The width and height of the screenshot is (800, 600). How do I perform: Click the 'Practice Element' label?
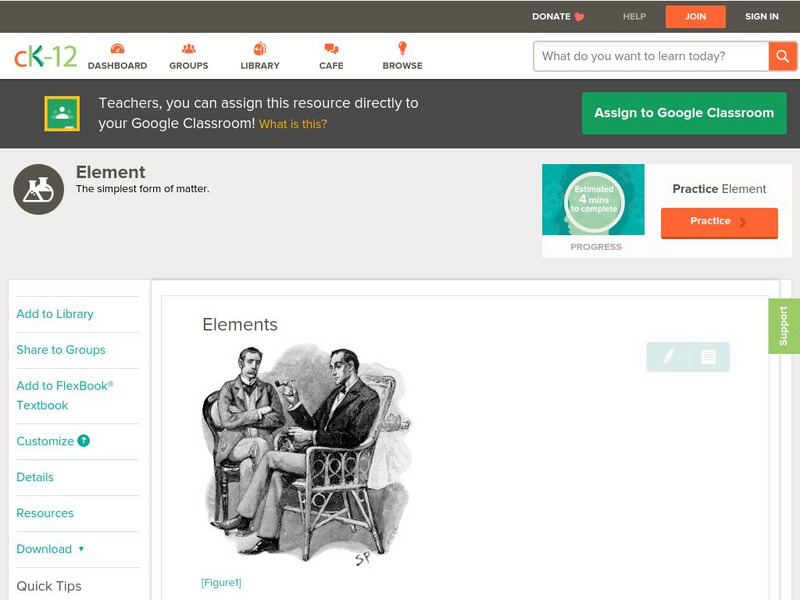719,189
